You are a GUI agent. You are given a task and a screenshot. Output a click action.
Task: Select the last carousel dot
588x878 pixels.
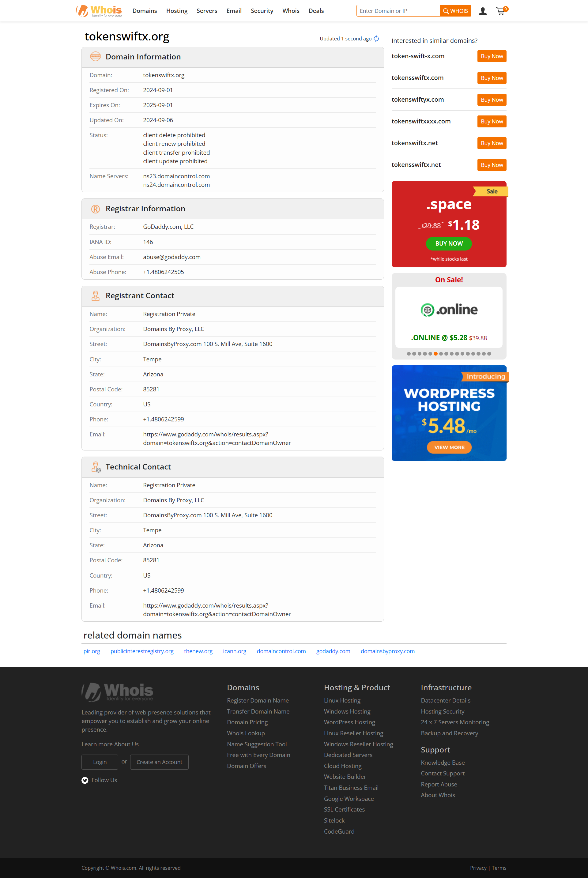(x=489, y=354)
